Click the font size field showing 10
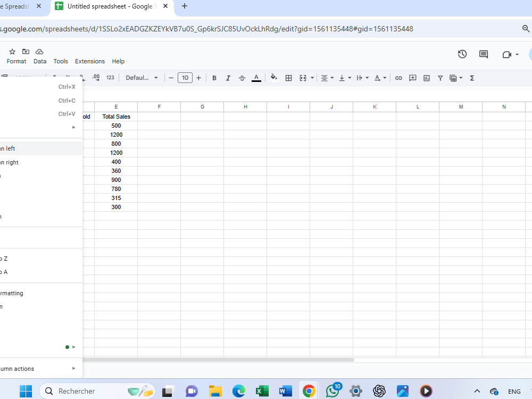The width and height of the screenshot is (532, 399). click(x=185, y=78)
